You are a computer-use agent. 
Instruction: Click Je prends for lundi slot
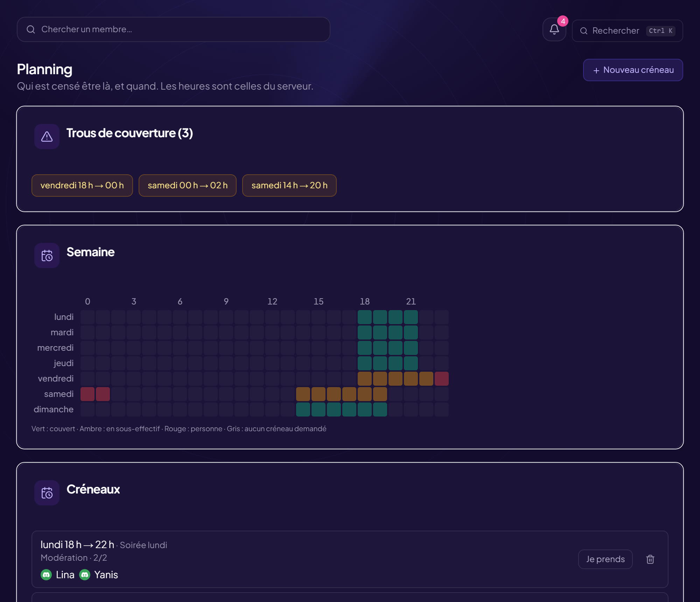click(605, 559)
